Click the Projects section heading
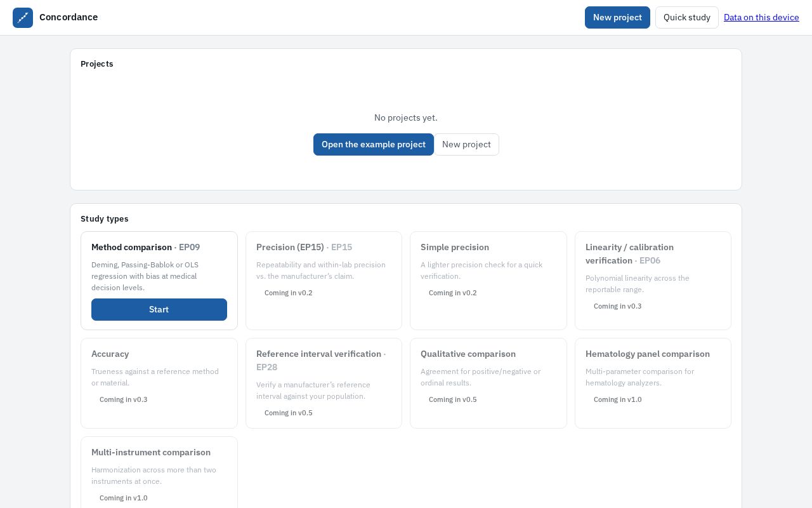The width and height of the screenshot is (812, 508). tap(97, 63)
